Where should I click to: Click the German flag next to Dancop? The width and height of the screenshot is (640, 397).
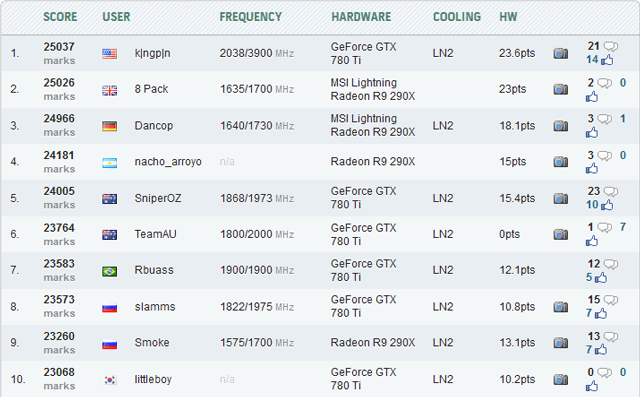coord(109,126)
